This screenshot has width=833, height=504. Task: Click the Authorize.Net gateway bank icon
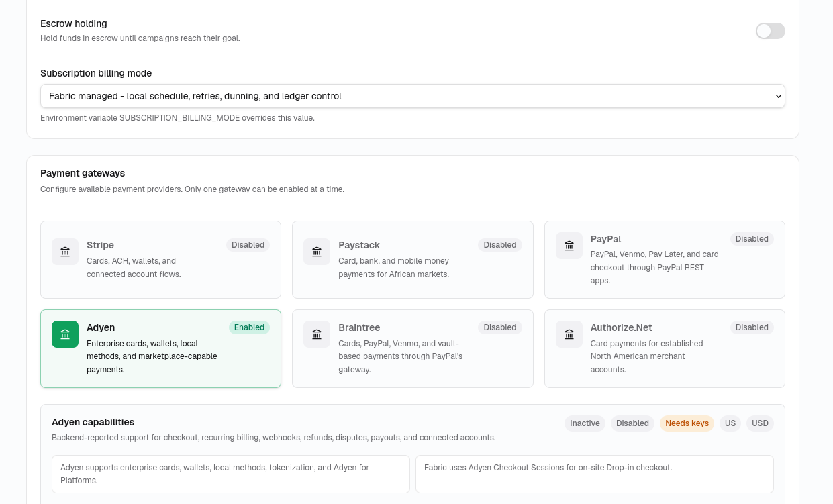[x=569, y=334]
